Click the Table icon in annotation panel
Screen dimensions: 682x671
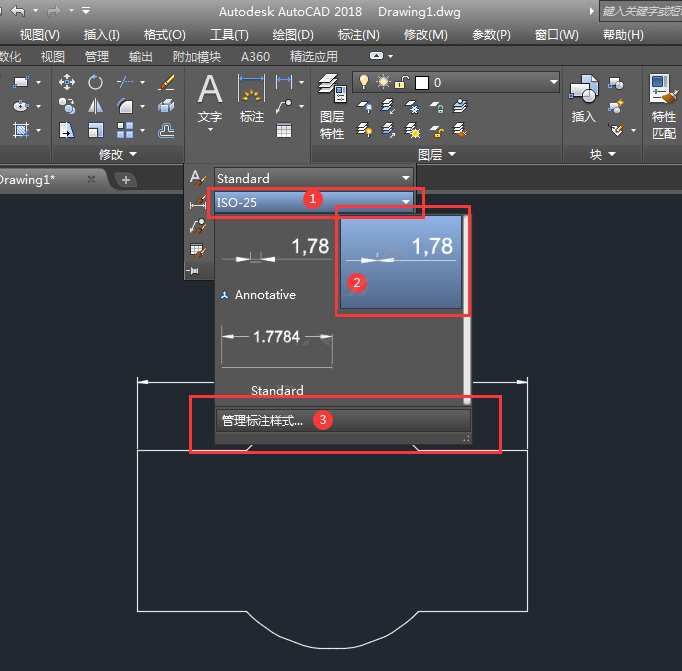tap(284, 129)
